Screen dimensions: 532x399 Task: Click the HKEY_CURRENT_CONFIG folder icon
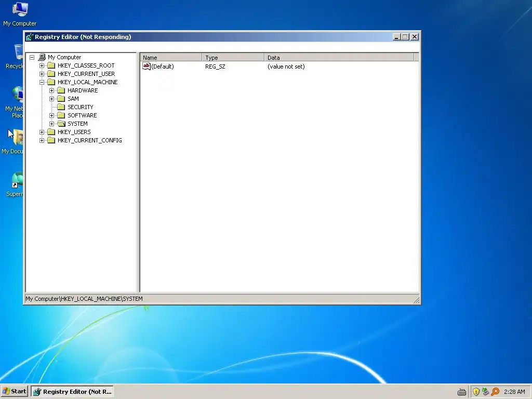(51, 140)
